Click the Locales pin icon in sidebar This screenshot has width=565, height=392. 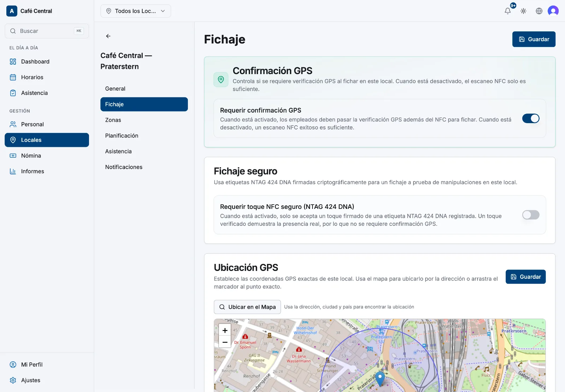coord(13,140)
